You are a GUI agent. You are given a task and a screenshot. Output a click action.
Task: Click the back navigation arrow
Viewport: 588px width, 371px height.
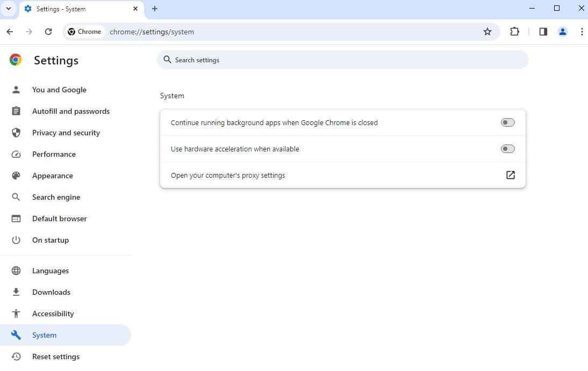(10, 32)
